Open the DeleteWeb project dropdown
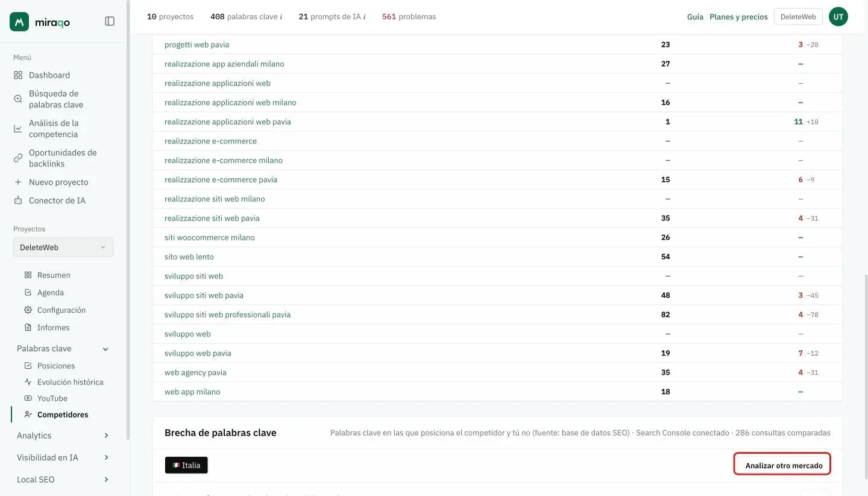The width and height of the screenshot is (868, 496). (x=63, y=247)
